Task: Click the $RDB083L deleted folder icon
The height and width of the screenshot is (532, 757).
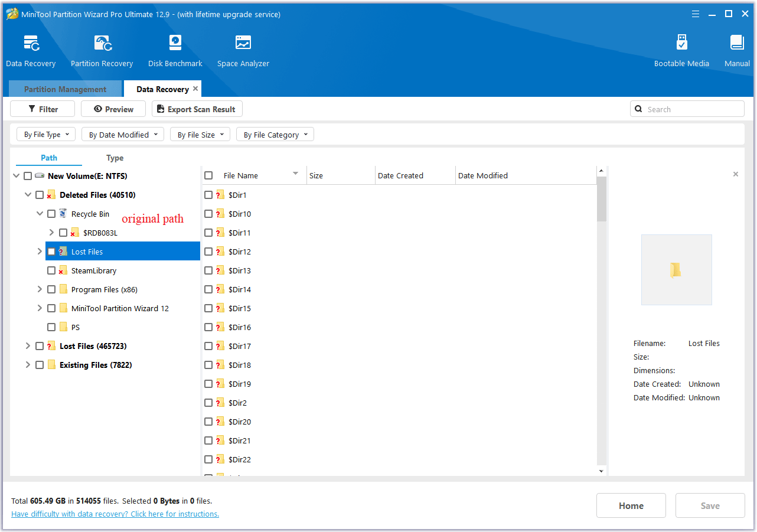Action: (x=75, y=233)
